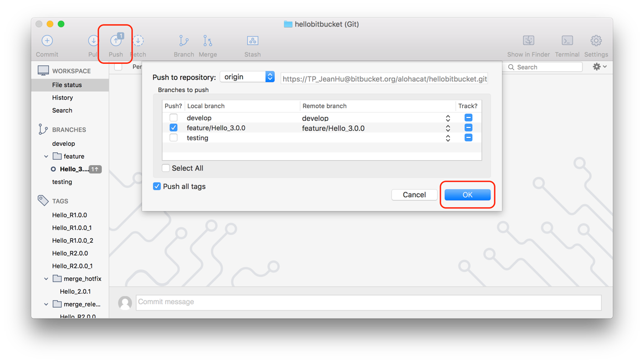Click the 1 ahead badge on Hello_3
This screenshot has width=644, height=363.
pyautogui.click(x=95, y=169)
